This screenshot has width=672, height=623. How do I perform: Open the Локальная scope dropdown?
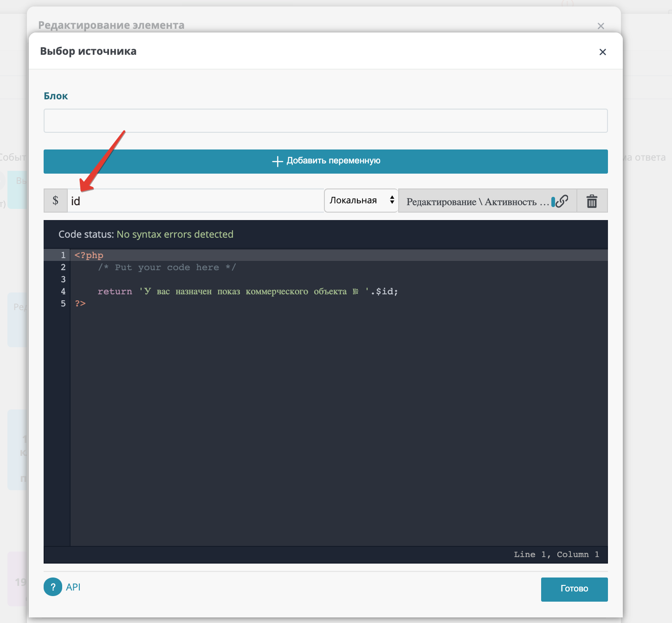point(361,201)
